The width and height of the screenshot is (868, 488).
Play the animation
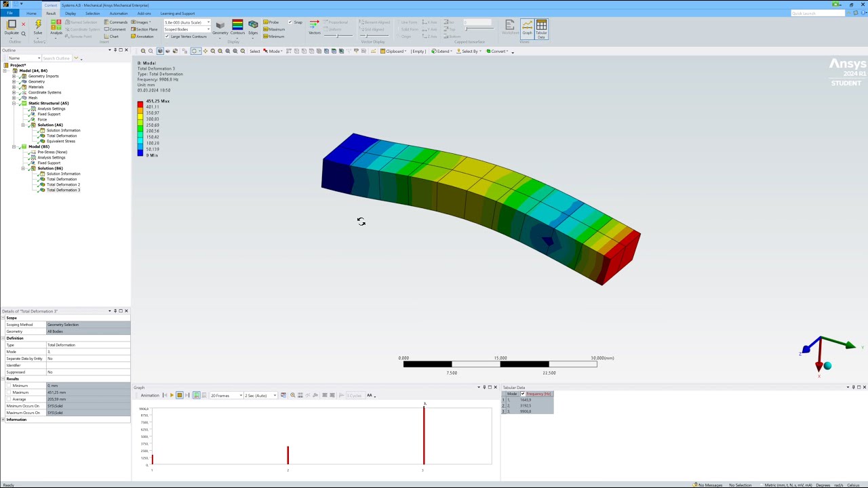click(x=172, y=395)
